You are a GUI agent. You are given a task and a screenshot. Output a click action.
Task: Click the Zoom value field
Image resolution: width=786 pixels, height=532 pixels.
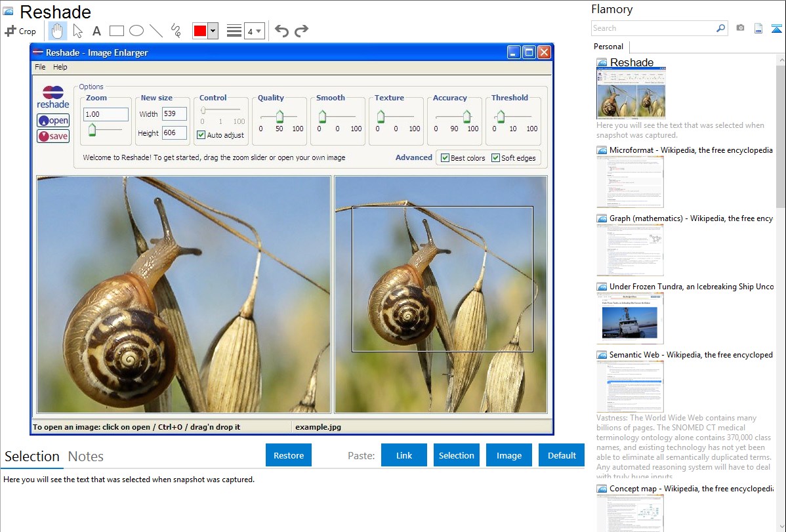coord(106,114)
